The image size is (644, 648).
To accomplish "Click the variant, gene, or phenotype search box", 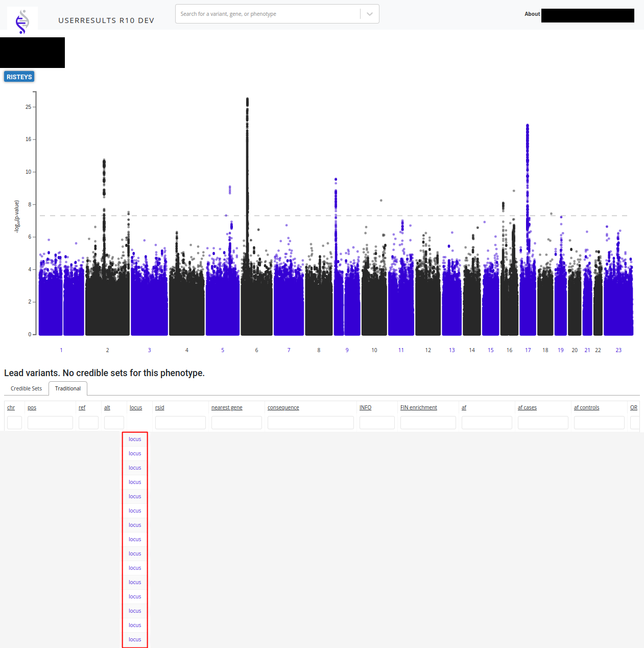I will pos(268,14).
